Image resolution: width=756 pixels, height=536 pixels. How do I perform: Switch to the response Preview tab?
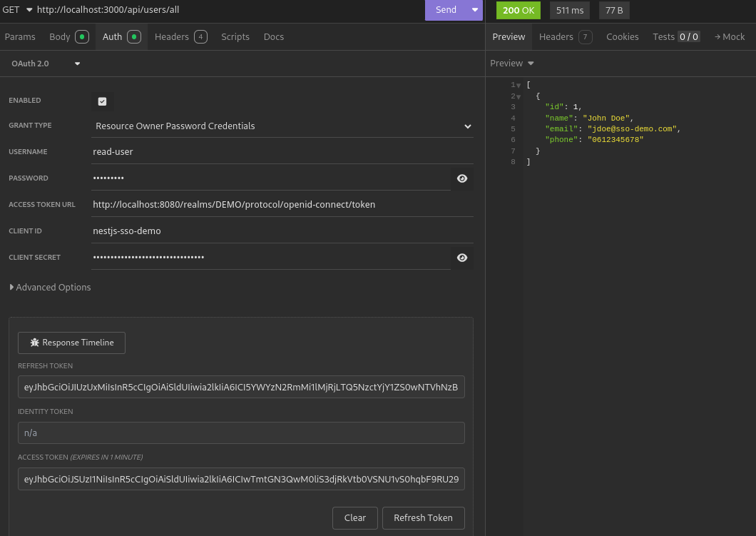coord(509,36)
